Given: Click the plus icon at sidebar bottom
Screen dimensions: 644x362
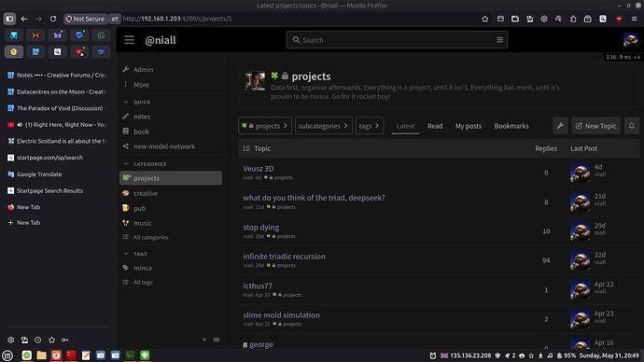Looking at the screenshot, I should click(204, 340).
